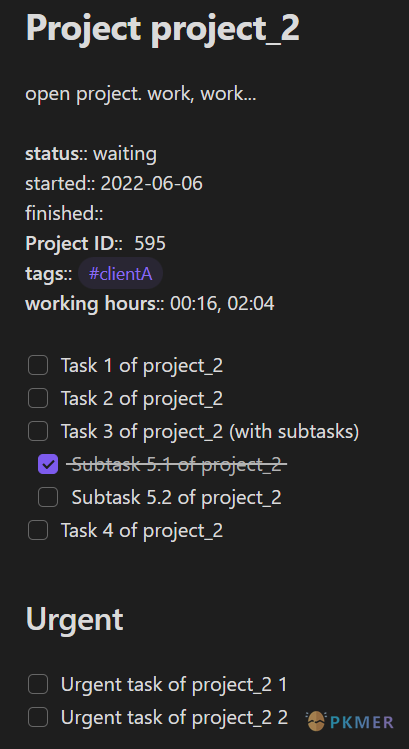The image size is (409, 749).
Task: Click the Urgent section heading
Action: pyautogui.click(x=75, y=620)
